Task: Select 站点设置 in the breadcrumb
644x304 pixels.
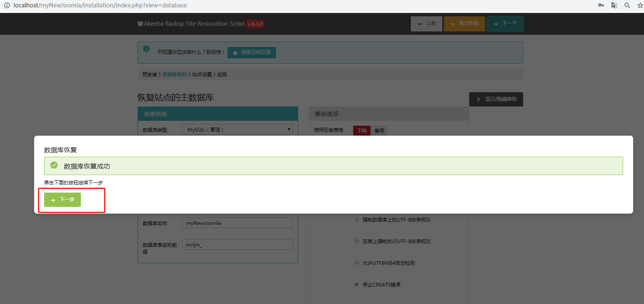Action: pyautogui.click(x=202, y=75)
